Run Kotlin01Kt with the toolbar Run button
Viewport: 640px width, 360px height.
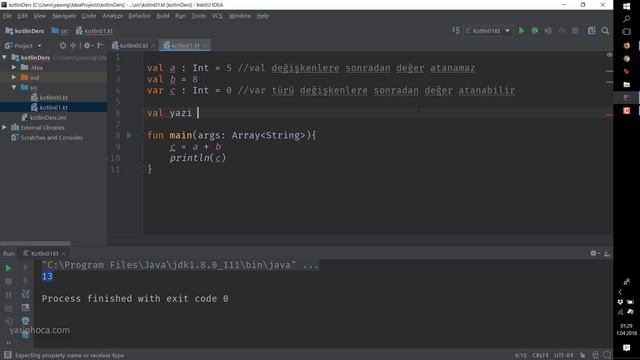point(521,31)
